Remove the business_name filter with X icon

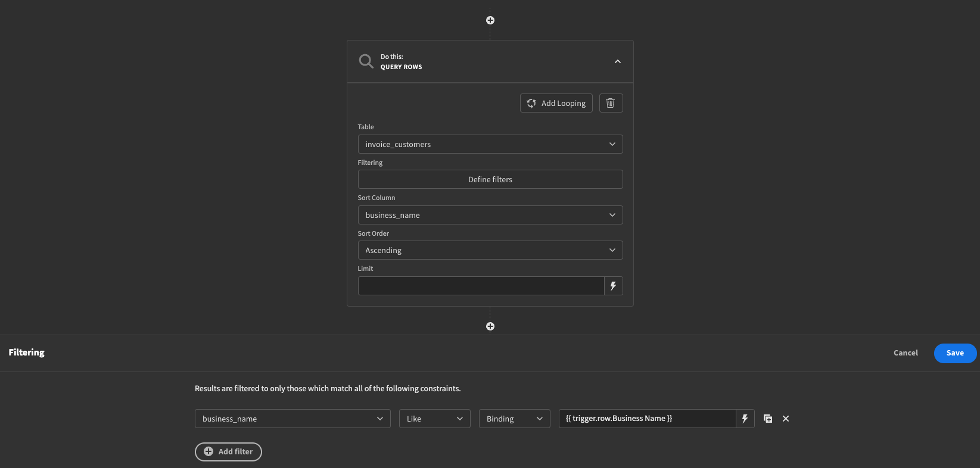[786, 419]
